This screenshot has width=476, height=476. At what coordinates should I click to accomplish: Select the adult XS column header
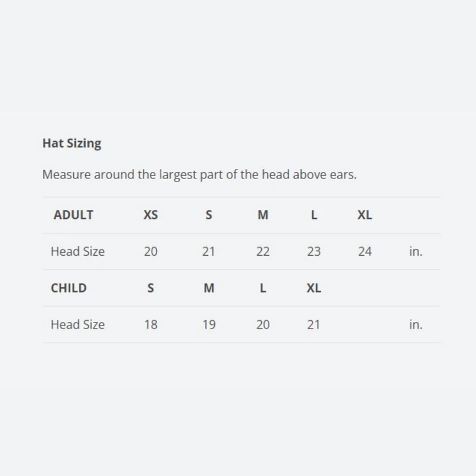point(151,215)
